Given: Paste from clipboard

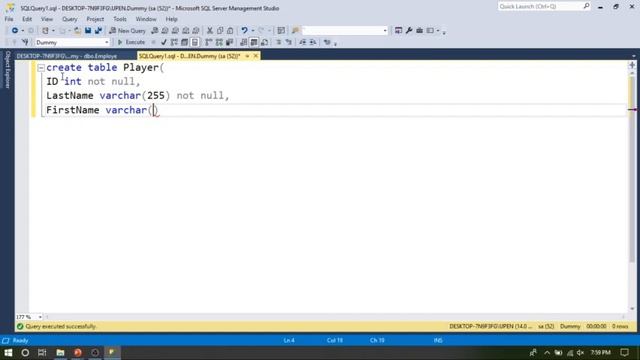Looking at the screenshot, I should tap(230, 31).
